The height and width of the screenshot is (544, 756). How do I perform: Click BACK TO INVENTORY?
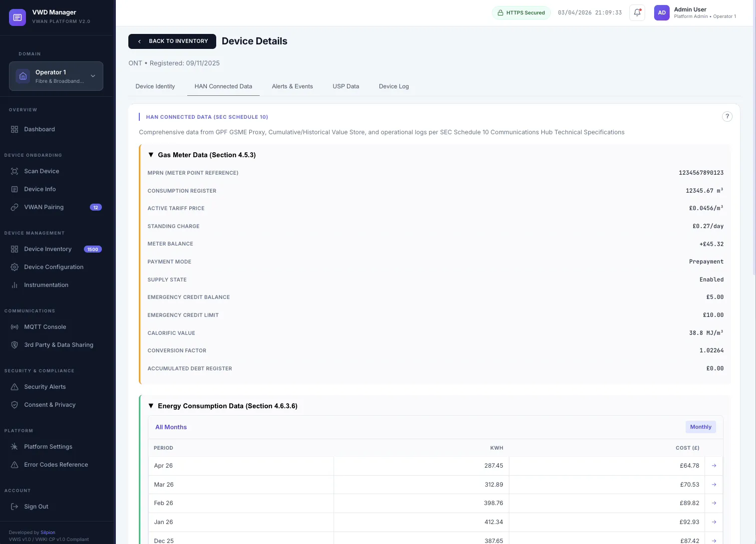coord(172,41)
